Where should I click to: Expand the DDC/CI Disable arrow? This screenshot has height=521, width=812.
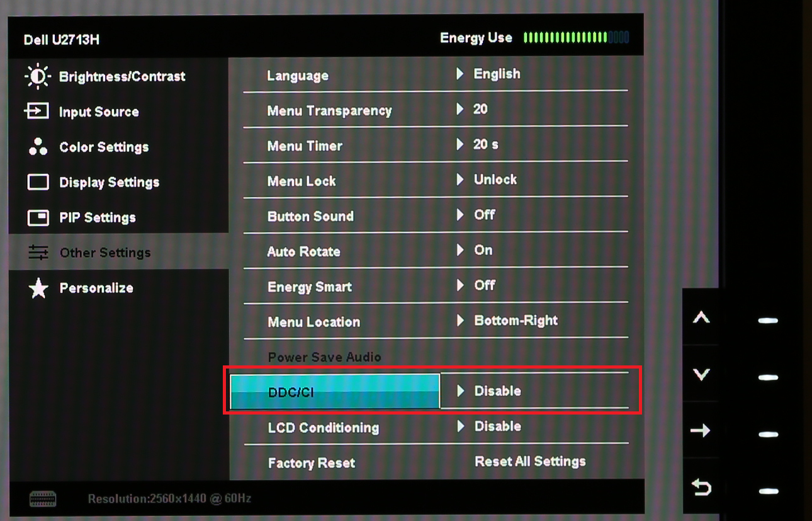pos(460,391)
